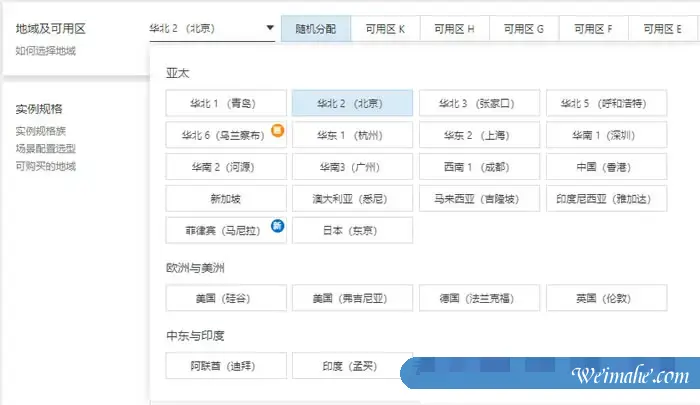This screenshot has height=405, width=700.
Task: Choose region 美国（硅谷）
Action: [x=226, y=298]
